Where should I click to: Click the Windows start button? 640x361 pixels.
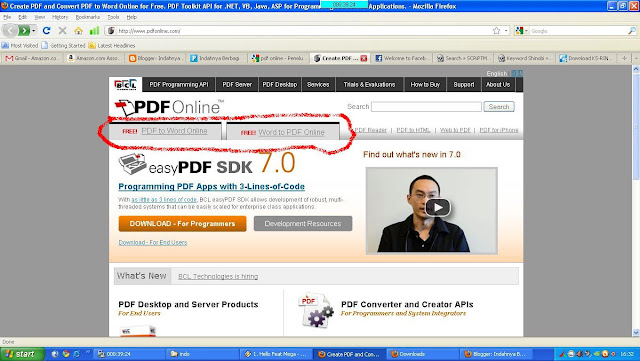22,354
